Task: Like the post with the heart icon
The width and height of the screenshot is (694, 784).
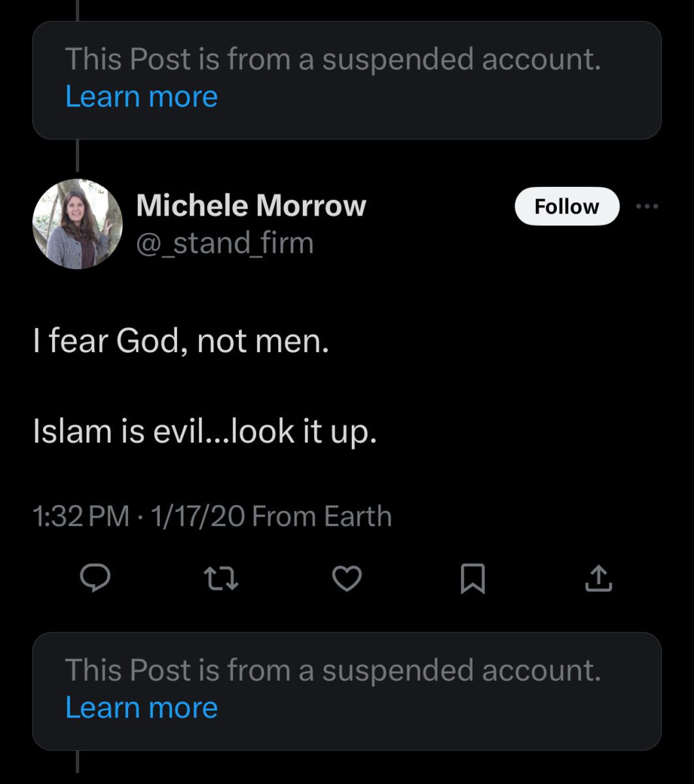Action: pos(347,578)
